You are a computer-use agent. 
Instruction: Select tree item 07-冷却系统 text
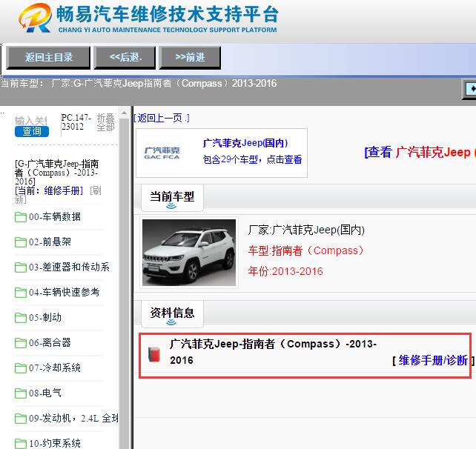55,367
